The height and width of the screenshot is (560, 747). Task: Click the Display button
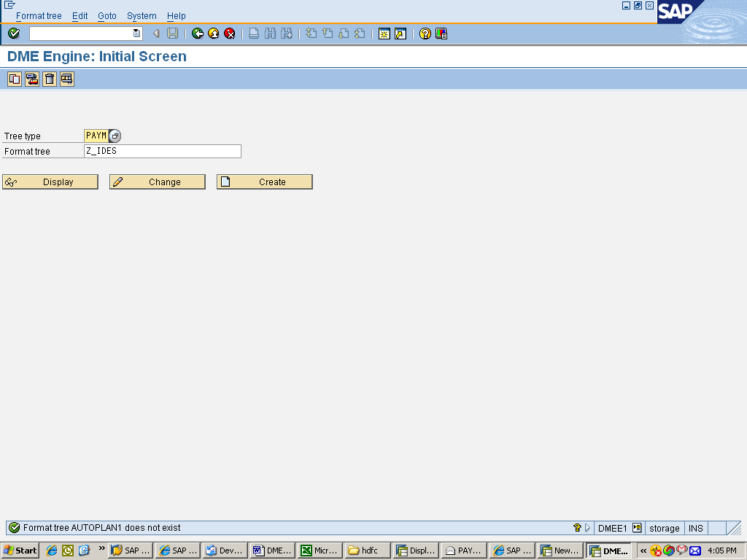tap(50, 182)
